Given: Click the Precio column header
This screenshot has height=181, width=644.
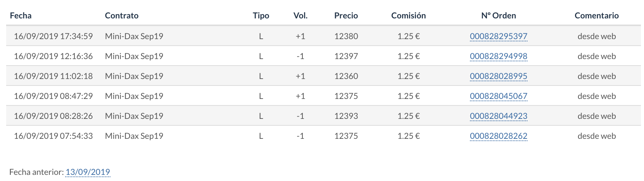Looking at the screenshot, I should tap(346, 16).
